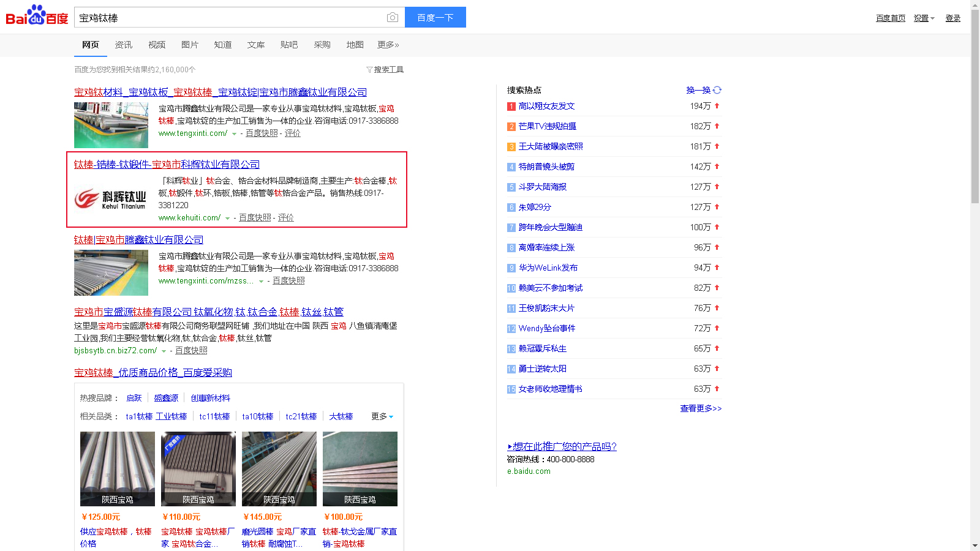Switch to the 贴吧 tab
Image resolution: width=980 pixels, height=551 pixels.
(x=289, y=45)
